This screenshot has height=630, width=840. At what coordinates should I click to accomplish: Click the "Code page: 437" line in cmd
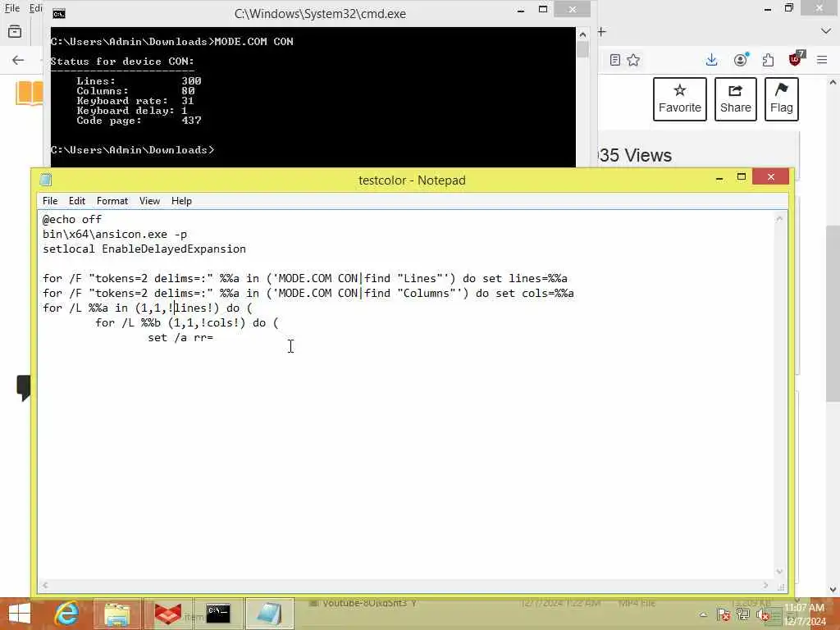139,121
